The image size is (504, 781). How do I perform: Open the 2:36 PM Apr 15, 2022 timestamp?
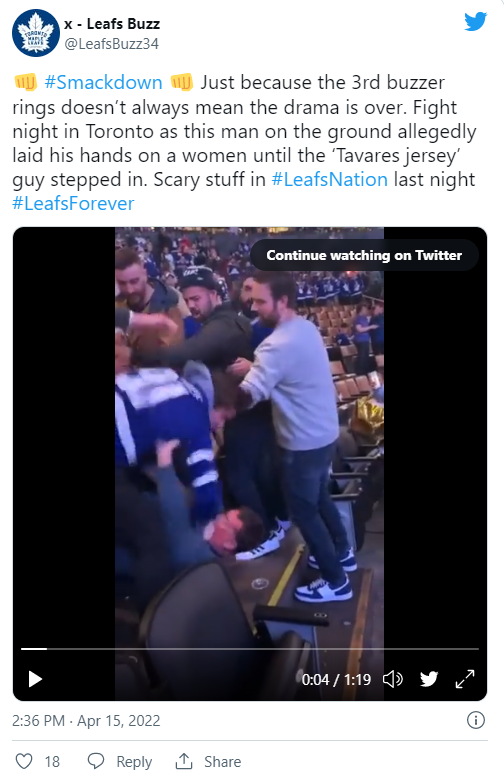tap(86, 721)
